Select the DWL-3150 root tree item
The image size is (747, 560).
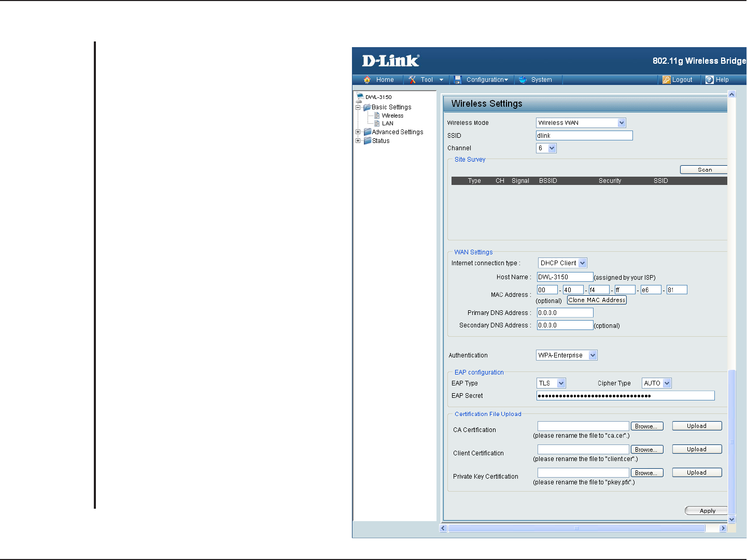tap(378, 97)
